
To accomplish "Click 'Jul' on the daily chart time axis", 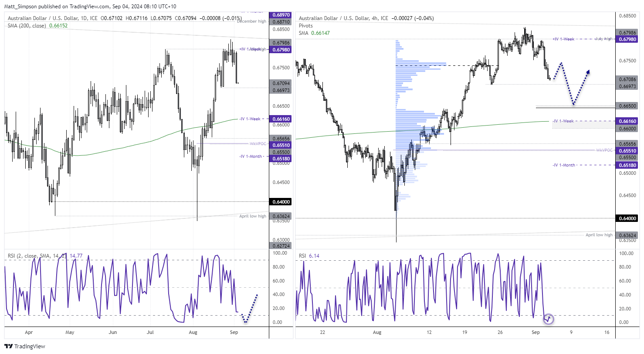I will 150,332.
